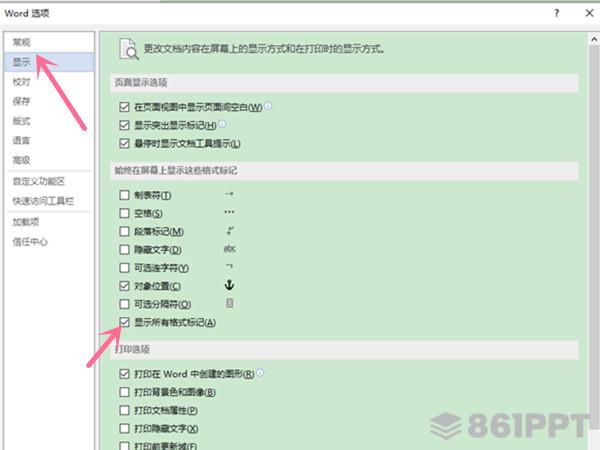Toggle 打印在 Word 中创建的图形 checkbox

[124, 374]
